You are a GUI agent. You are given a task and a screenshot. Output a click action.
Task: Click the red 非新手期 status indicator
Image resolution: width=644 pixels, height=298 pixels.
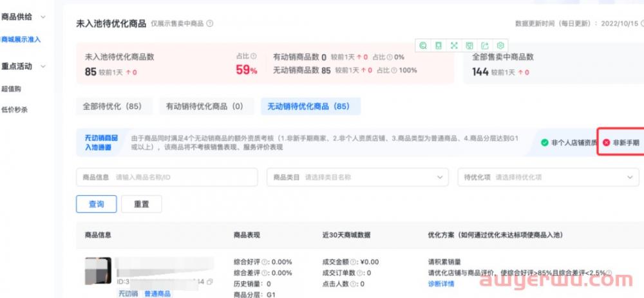pyautogui.click(x=620, y=142)
